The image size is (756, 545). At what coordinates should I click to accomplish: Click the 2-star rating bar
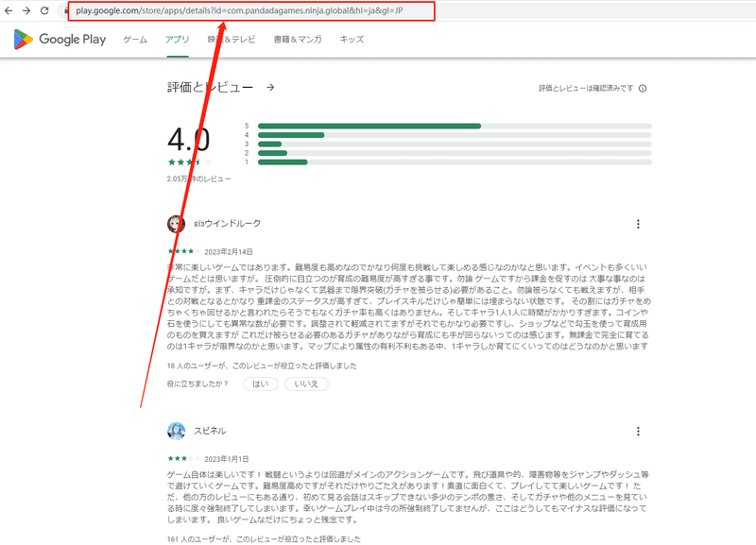pyautogui.click(x=455, y=153)
